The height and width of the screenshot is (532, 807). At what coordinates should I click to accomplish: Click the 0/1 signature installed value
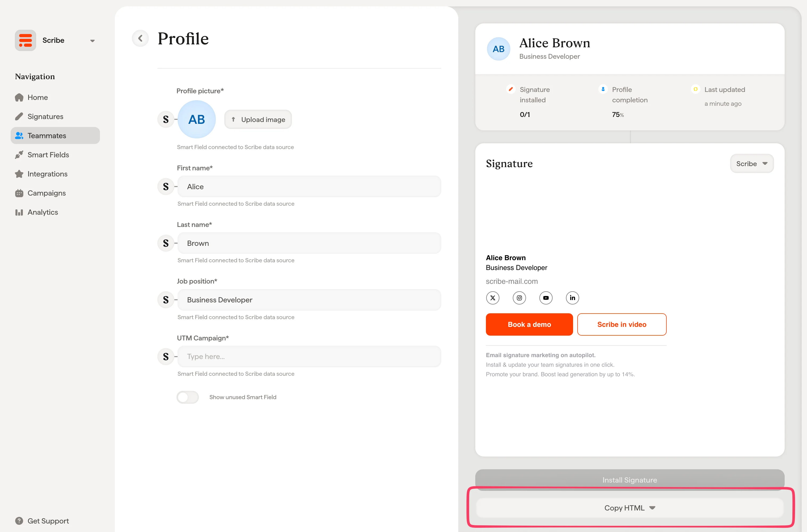[525, 115]
